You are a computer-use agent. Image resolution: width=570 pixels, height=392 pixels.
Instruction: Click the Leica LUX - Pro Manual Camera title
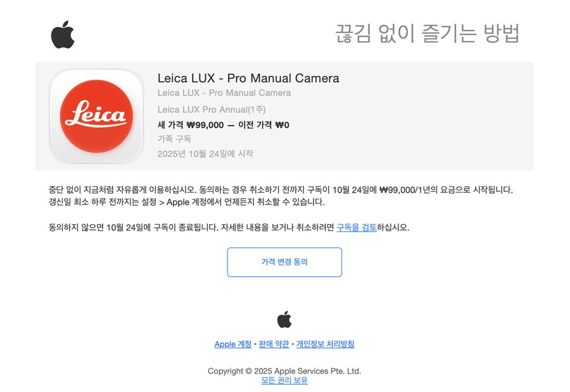point(248,78)
